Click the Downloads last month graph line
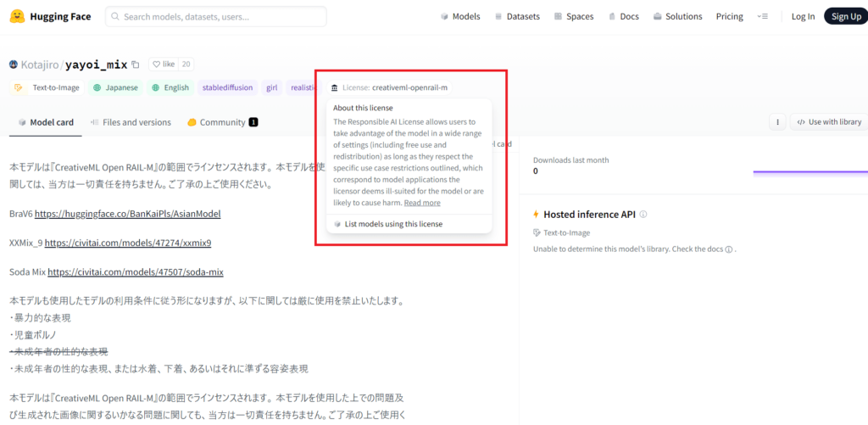 point(810,172)
